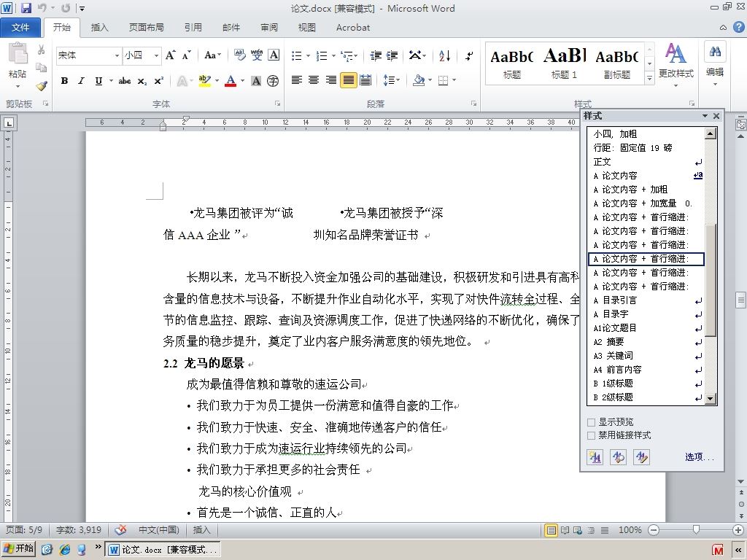747x560 pixels.
Task: Click the 粘贴 paste button
Action: 18,65
